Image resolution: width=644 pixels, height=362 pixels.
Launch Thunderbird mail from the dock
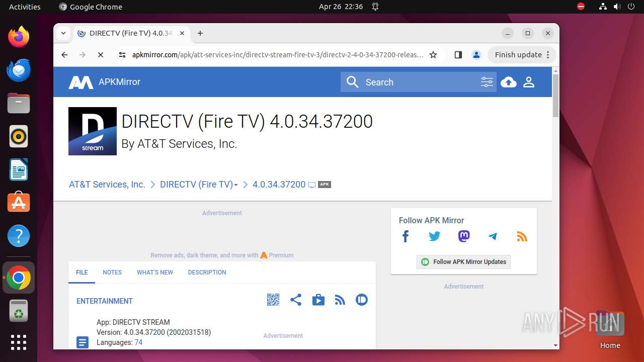tap(19, 70)
